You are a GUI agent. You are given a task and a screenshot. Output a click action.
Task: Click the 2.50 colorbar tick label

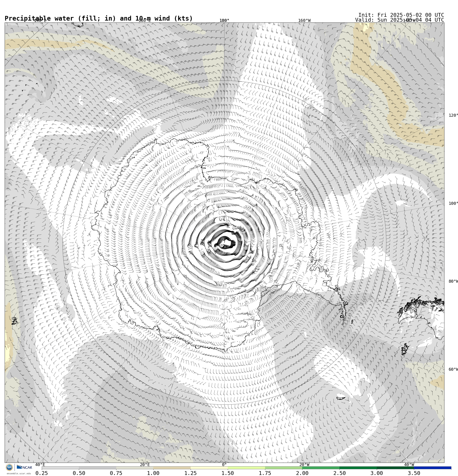pos(339,473)
